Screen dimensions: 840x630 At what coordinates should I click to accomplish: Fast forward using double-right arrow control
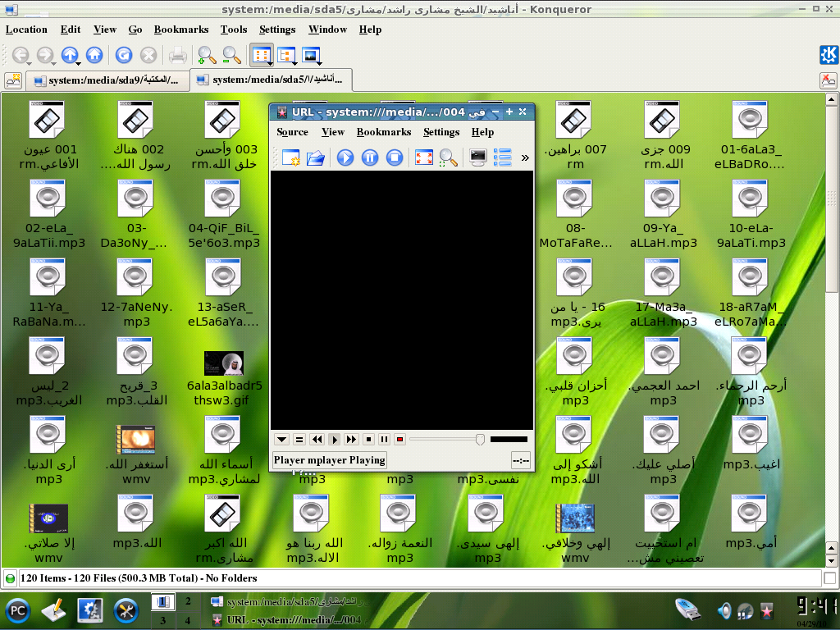click(351, 440)
